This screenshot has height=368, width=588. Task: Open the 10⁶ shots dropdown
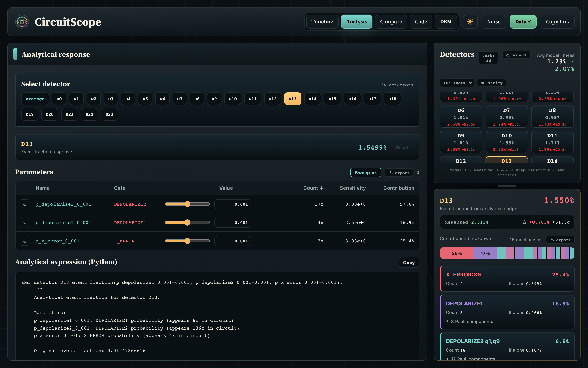click(x=457, y=83)
